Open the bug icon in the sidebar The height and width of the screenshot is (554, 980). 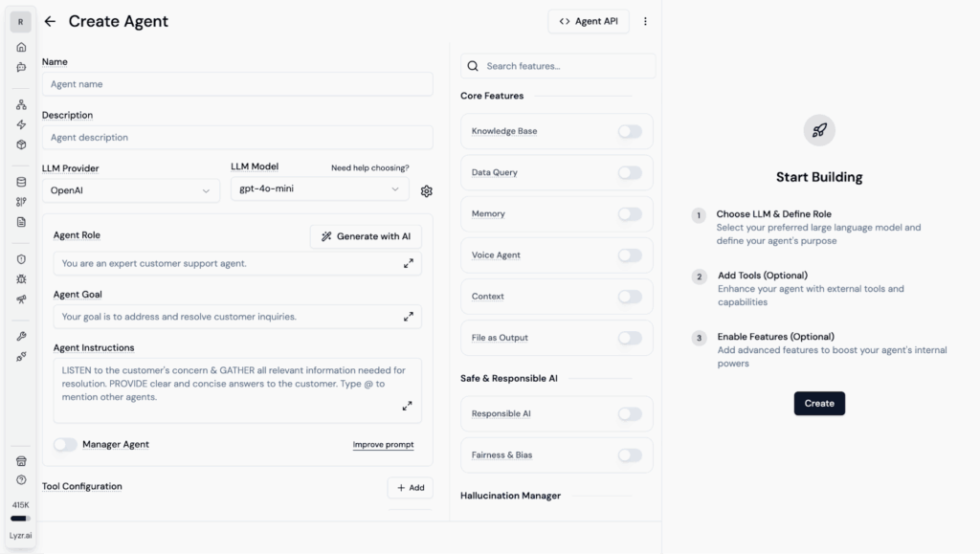[x=21, y=279]
